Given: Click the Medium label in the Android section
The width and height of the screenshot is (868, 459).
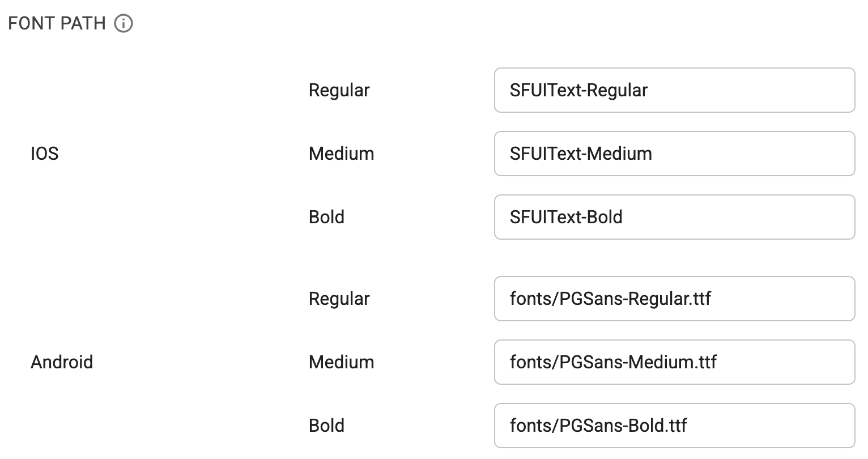Looking at the screenshot, I should [341, 362].
